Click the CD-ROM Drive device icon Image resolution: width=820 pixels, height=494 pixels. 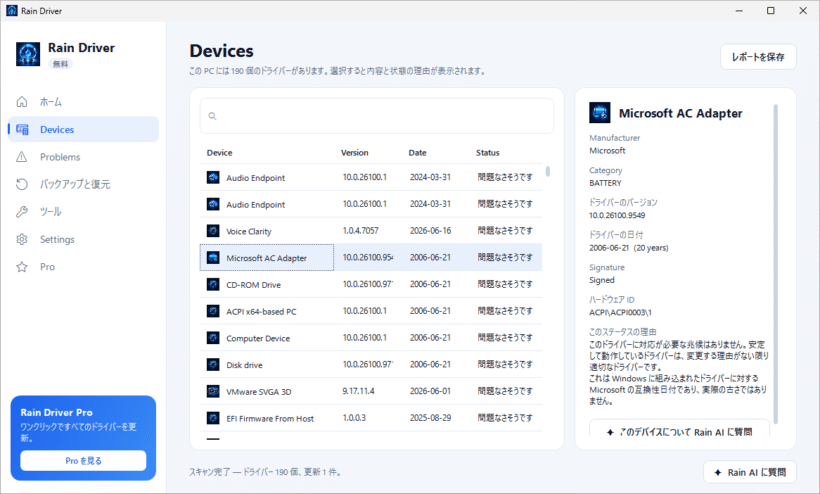coord(213,284)
